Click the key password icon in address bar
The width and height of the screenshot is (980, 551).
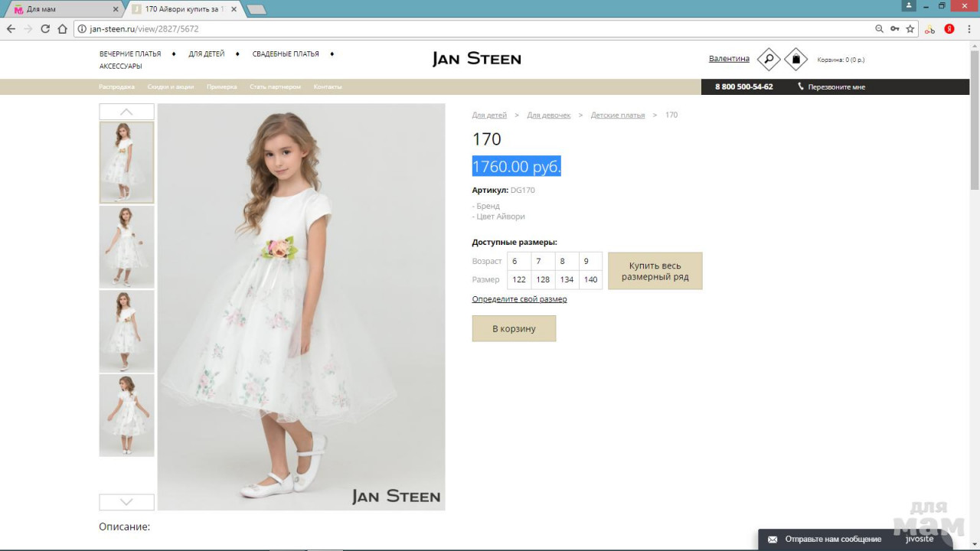click(894, 29)
